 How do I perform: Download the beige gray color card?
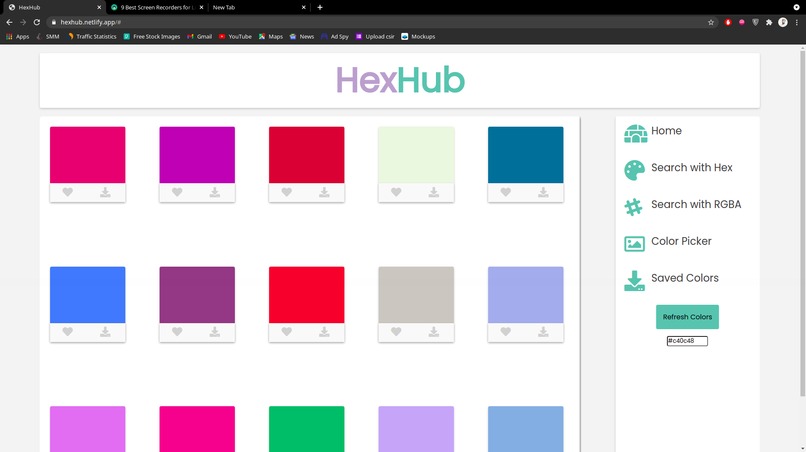pos(433,332)
